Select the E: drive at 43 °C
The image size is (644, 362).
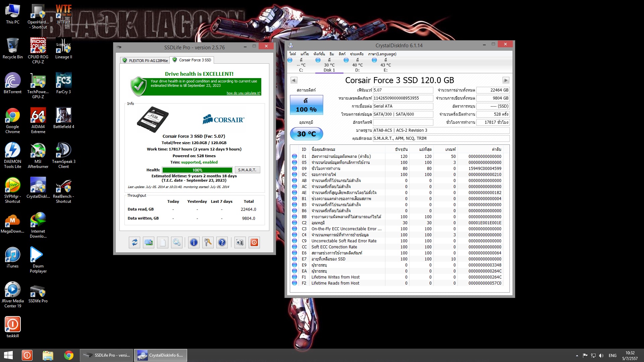(x=385, y=65)
